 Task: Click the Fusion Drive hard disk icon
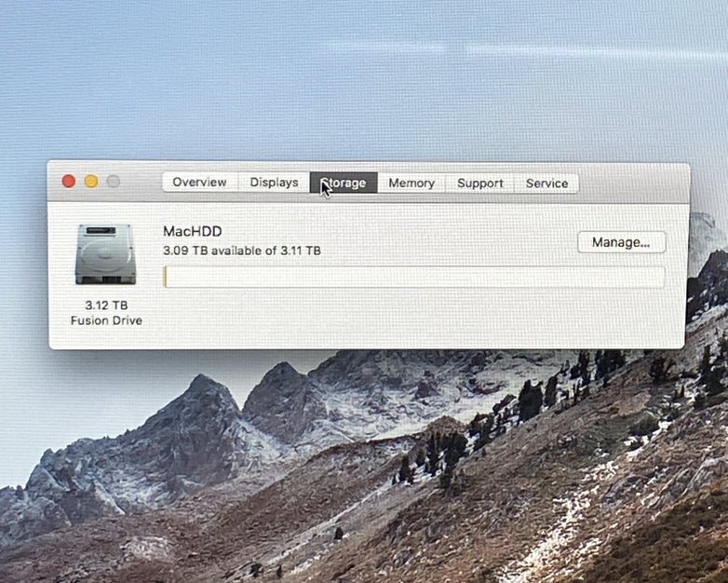[105, 253]
